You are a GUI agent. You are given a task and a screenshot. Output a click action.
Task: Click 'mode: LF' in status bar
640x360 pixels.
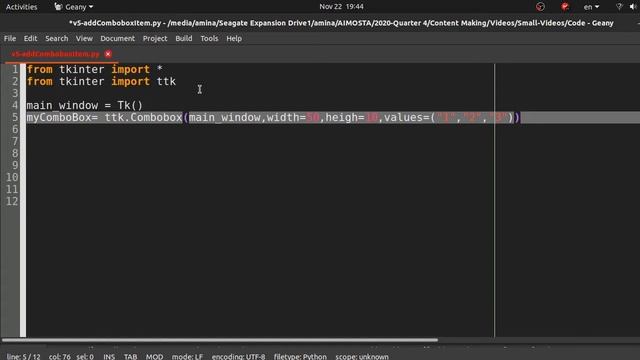click(x=187, y=356)
